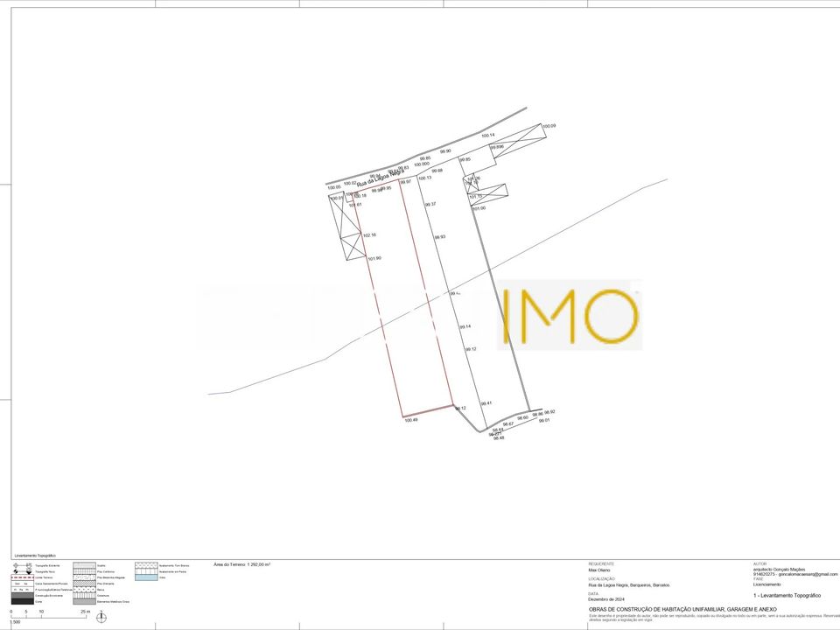The height and width of the screenshot is (630, 840).
Task: Click the Elementos Metálicos Cinza swatch
Action: [x=84, y=602]
